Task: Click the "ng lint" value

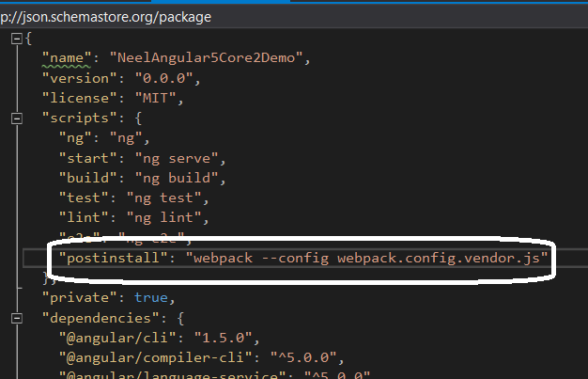Action: (163, 218)
